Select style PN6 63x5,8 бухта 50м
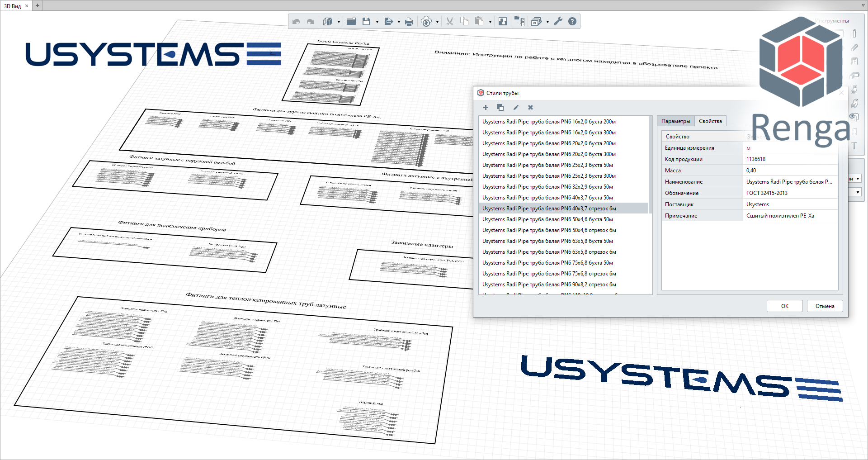The height and width of the screenshot is (460, 868). pyautogui.click(x=563, y=241)
